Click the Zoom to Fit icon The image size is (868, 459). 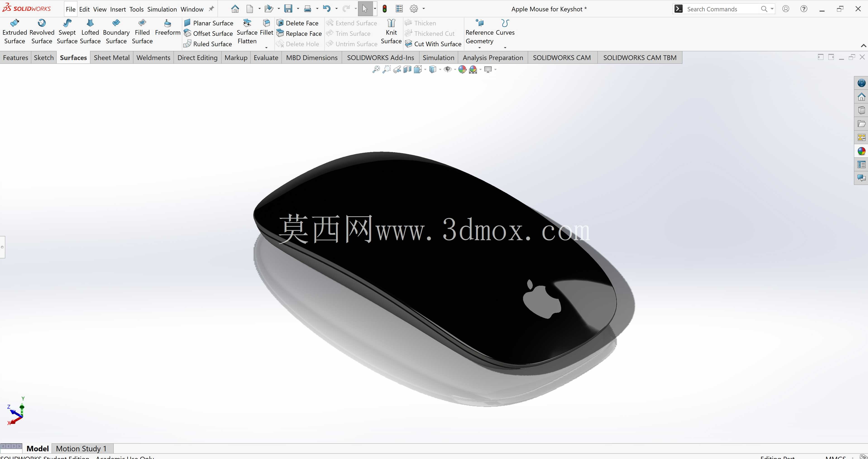point(376,70)
